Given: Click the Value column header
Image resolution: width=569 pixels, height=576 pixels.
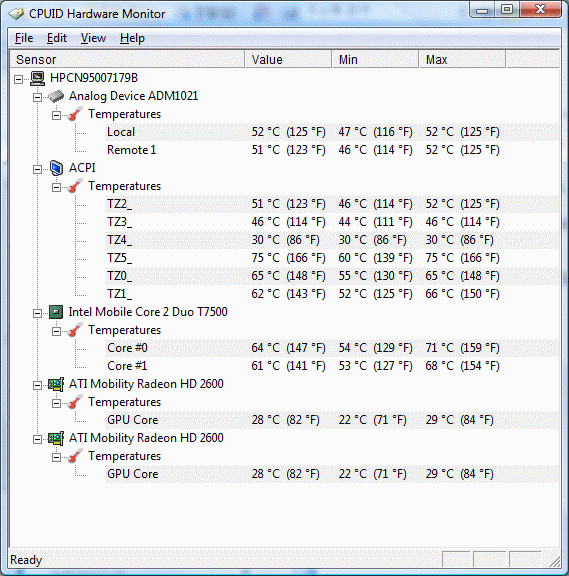Looking at the screenshot, I should pyautogui.click(x=288, y=60).
